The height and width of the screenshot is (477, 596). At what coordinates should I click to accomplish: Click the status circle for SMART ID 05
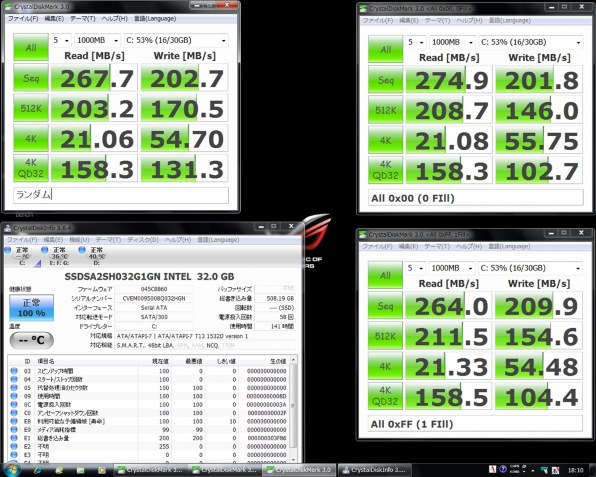point(14,388)
